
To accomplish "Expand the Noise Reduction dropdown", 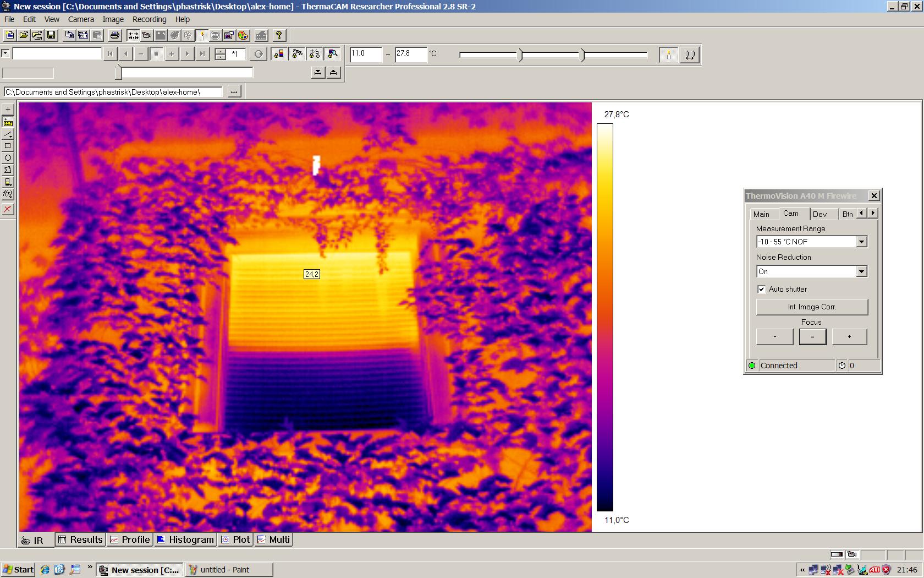I will 861,271.
